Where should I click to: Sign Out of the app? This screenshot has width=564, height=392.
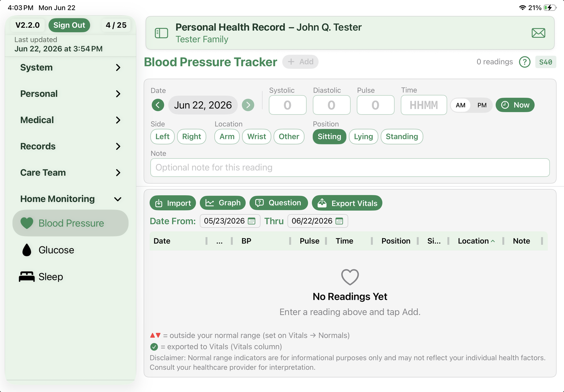point(69,25)
